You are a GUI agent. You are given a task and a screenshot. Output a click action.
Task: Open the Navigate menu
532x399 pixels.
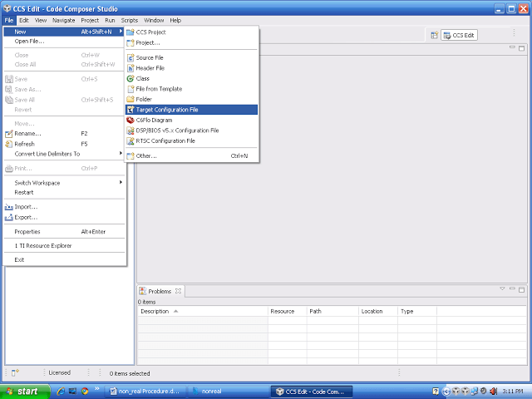[x=64, y=20]
